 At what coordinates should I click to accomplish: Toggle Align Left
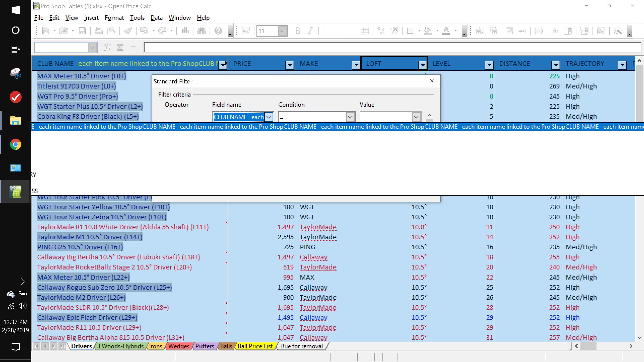coord(327,31)
